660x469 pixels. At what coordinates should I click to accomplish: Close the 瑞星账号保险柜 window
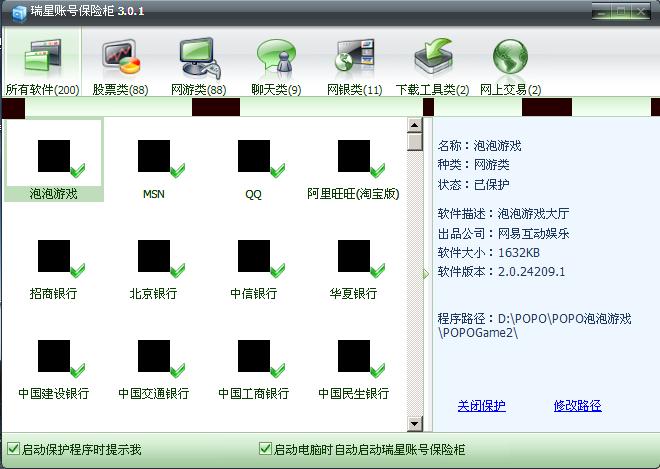(641, 11)
